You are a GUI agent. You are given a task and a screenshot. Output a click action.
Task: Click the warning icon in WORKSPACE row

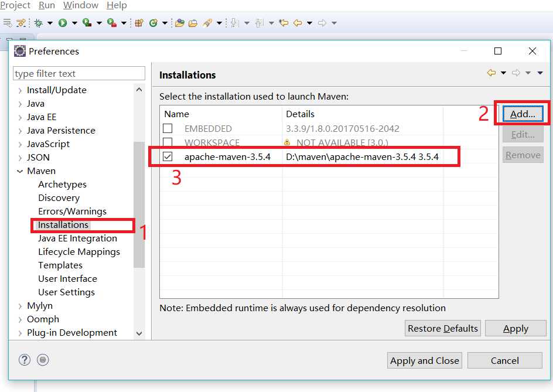click(287, 142)
